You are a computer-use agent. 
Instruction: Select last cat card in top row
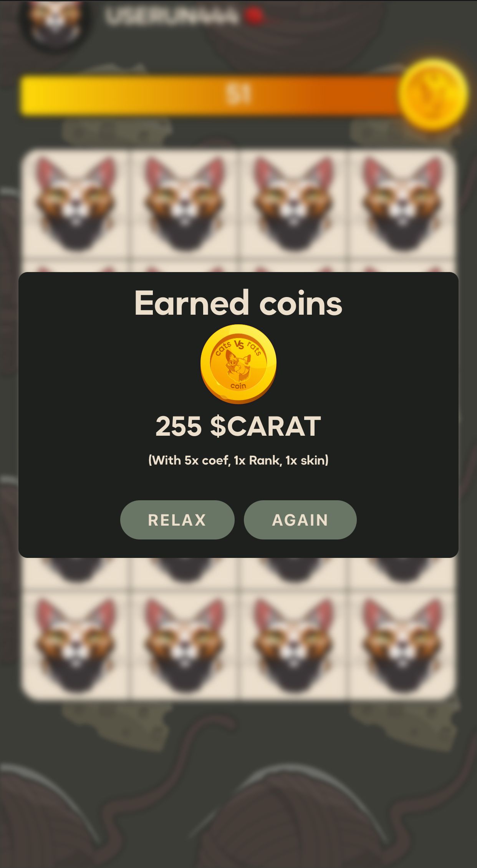[402, 204]
